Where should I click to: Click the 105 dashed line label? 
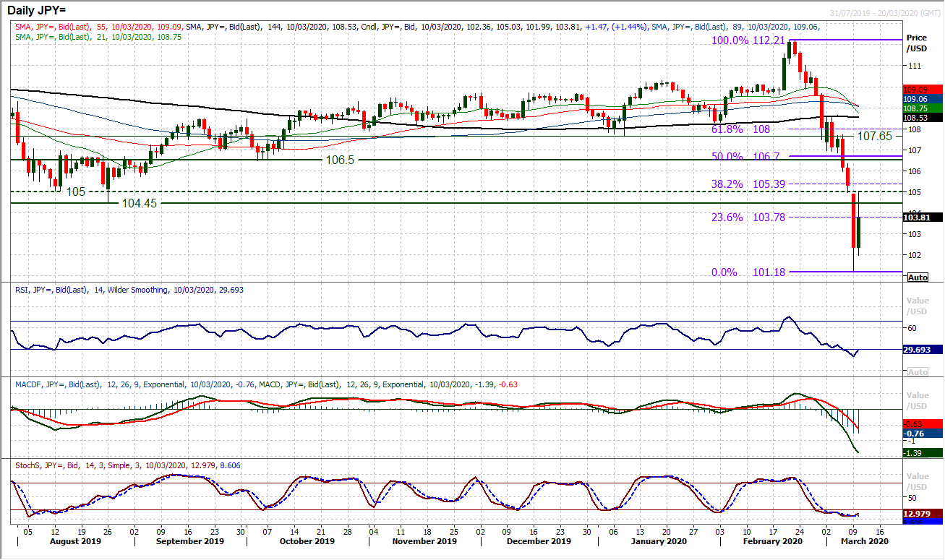coord(76,191)
